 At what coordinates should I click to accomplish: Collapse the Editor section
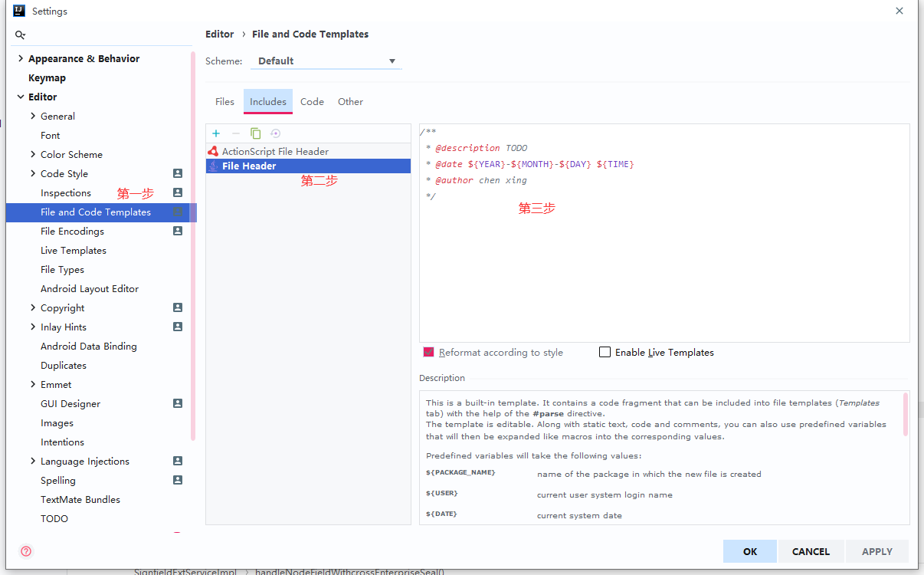click(x=21, y=97)
